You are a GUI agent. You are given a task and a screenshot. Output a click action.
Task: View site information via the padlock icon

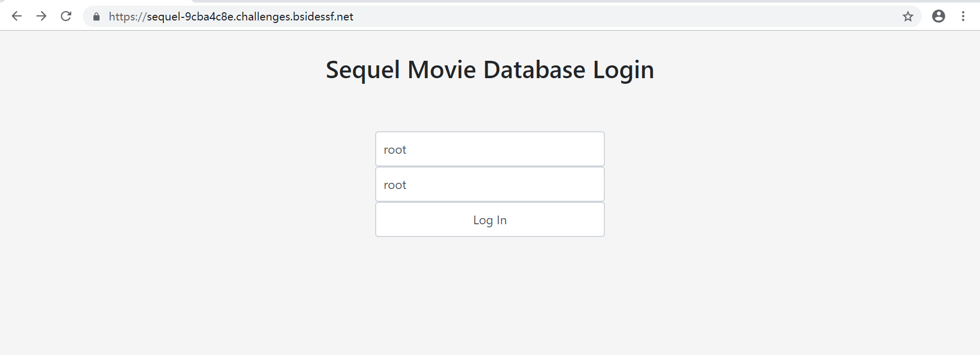click(96, 17)
